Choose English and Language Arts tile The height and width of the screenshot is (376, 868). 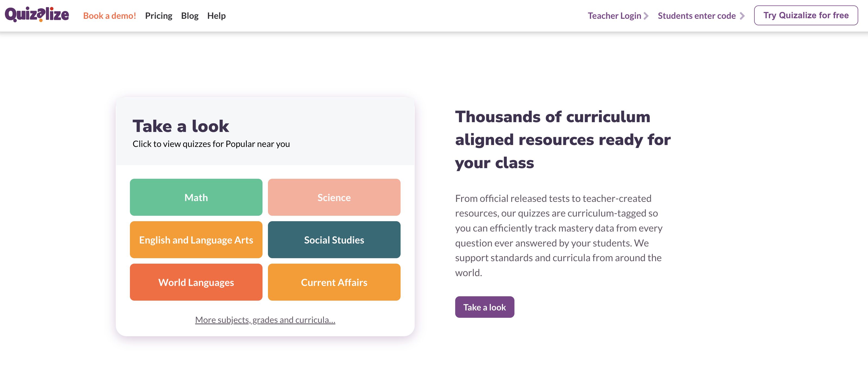(196, 240)
